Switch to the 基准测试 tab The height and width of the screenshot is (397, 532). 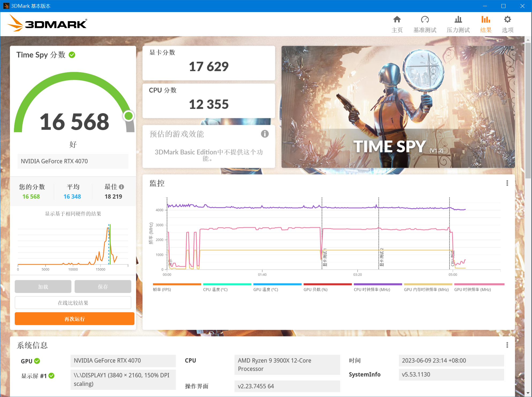pyautogui.click(x=425, y=24)
